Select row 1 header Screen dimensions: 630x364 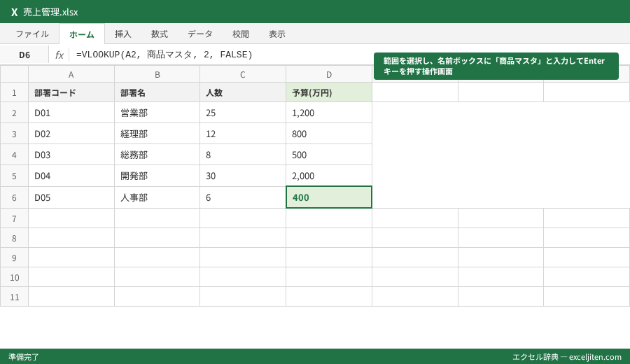pyautogui.click(x=14, y=92)
